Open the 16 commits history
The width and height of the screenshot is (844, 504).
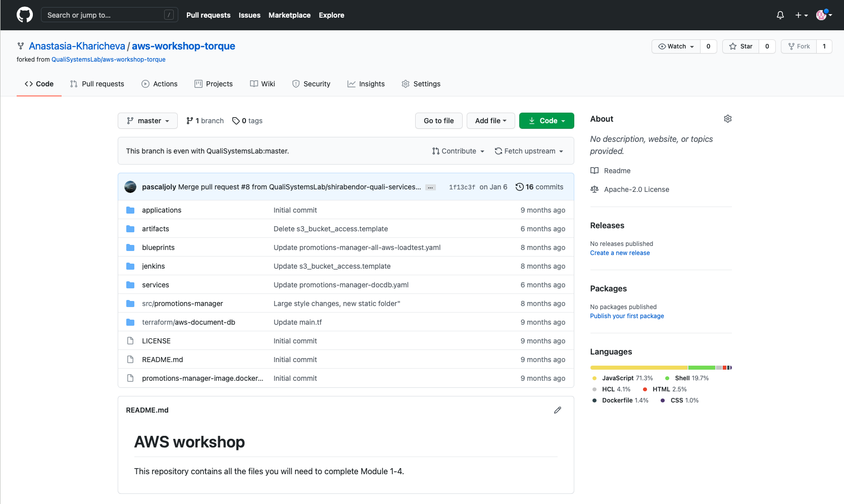coord(539,187)
